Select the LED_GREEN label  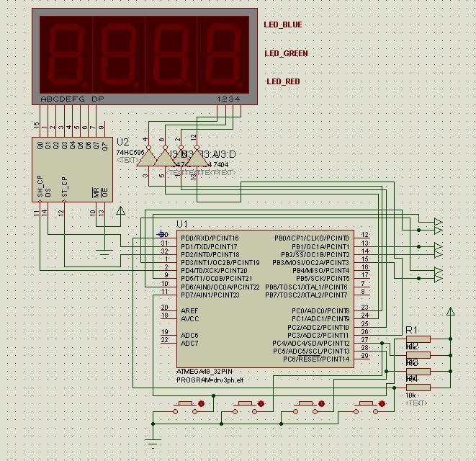286,53
